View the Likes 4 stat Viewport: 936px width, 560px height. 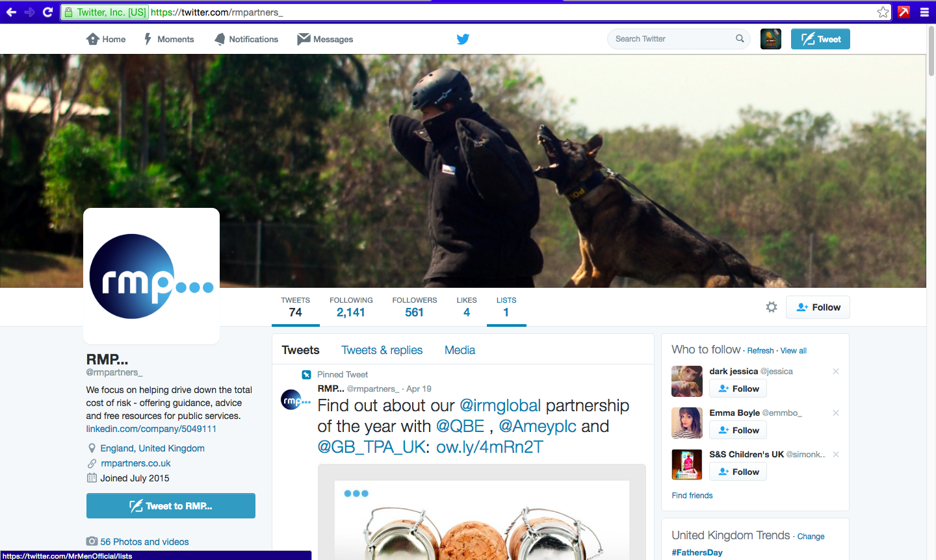coord(467,307)
